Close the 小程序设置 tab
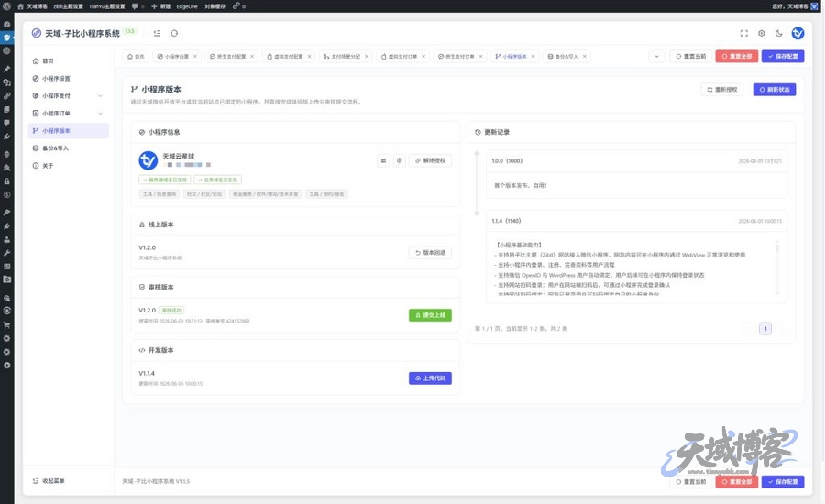This screenshot has width=825, height=504. pyautogui.click(x=194, y=56)
